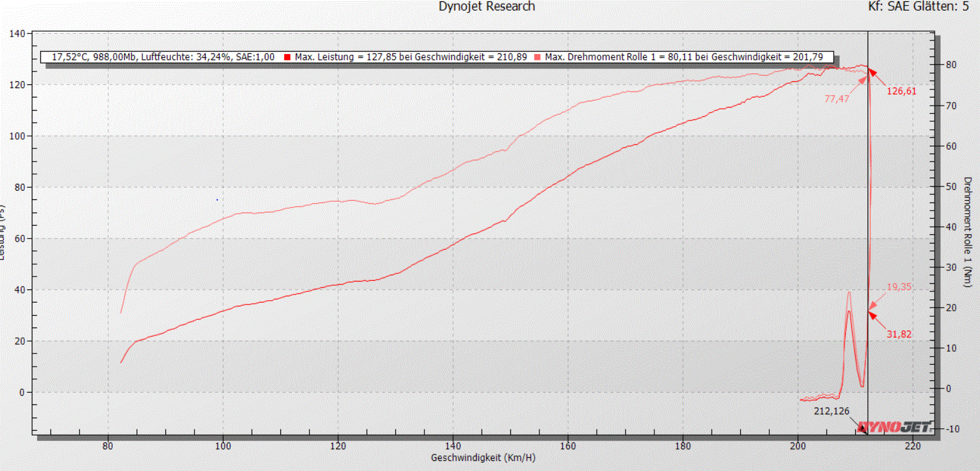Click the Dynojet logo in the chart corner
Viewport: 980px width, 471px height.
(894, 427)
